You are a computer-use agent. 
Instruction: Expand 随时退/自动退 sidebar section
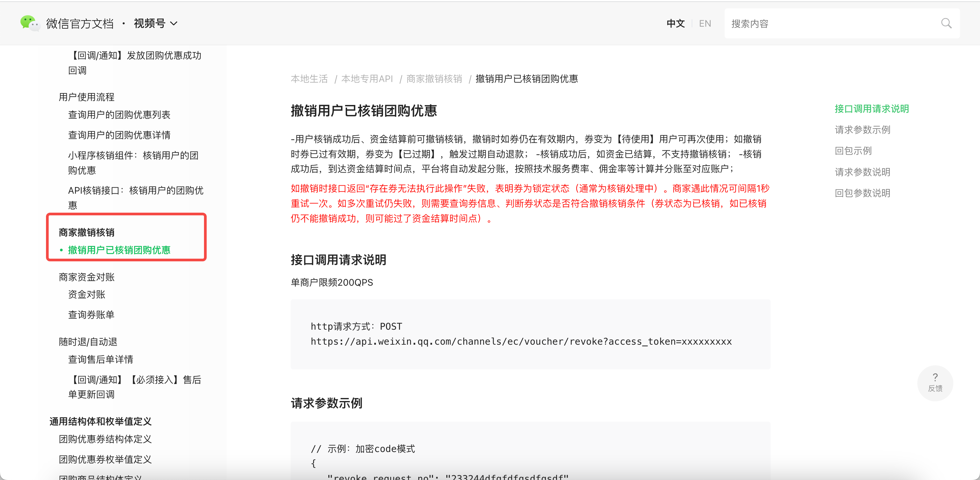pyautogui.click(x=88, y=342)
